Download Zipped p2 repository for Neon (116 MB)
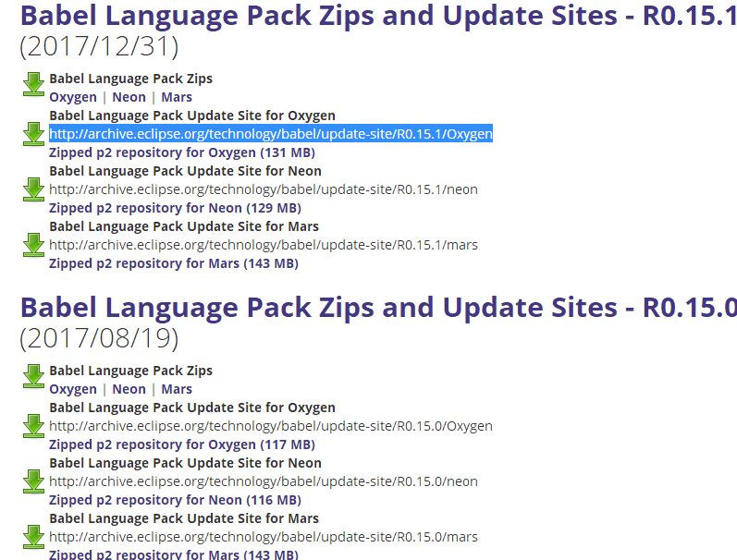 point(175,500)
